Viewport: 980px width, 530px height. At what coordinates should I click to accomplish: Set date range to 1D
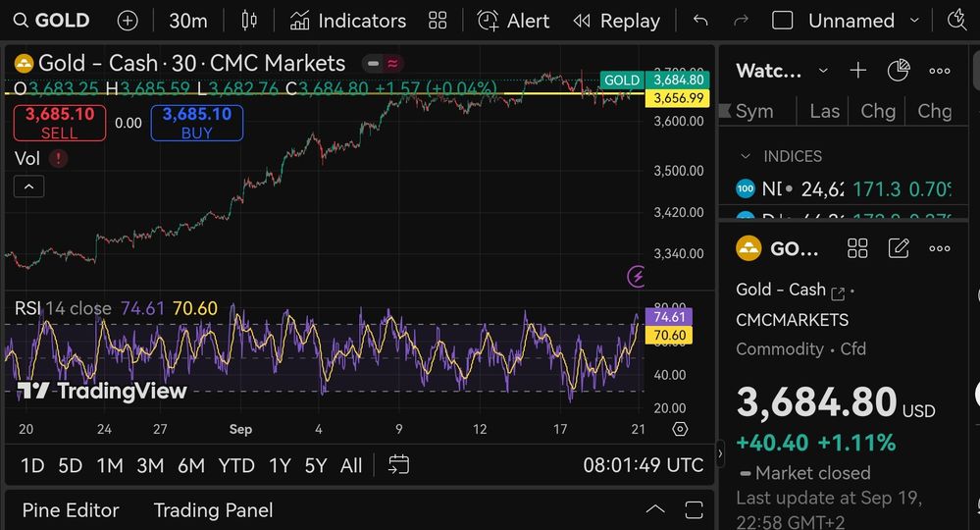pos(32,465)
